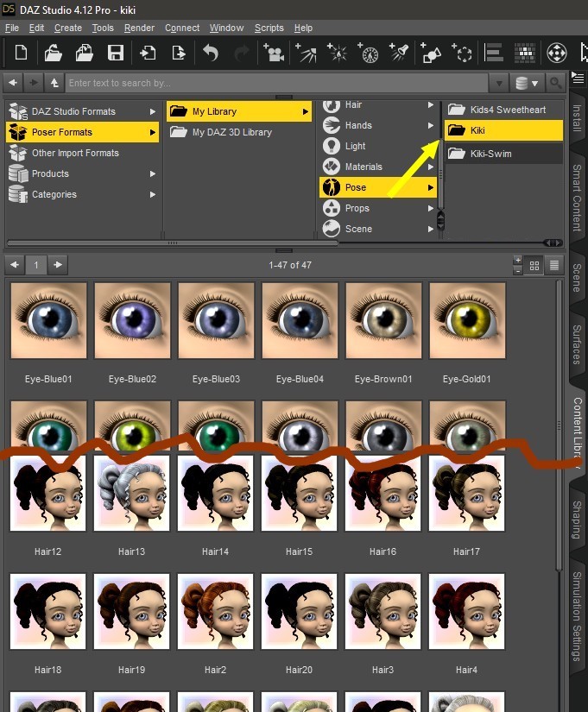
Task: Open the Kids4 Sweetheart folder
Action: 503,110
